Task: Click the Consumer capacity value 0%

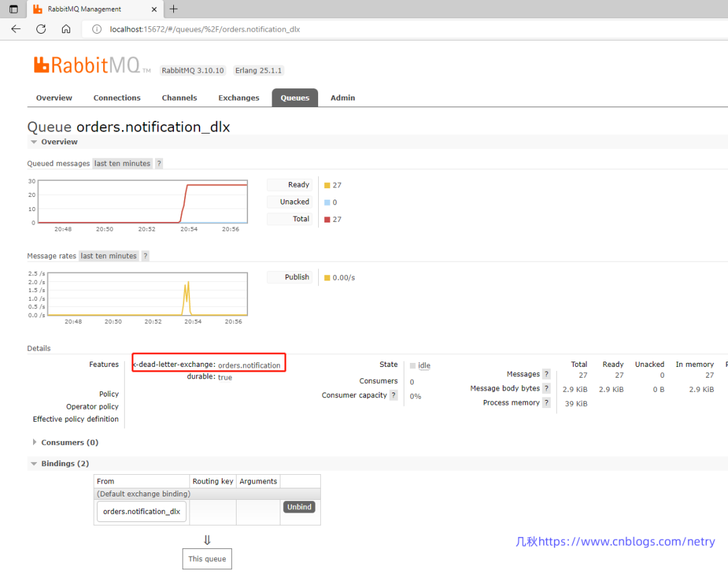Action: pyautogui.click(x=415, y=396)
